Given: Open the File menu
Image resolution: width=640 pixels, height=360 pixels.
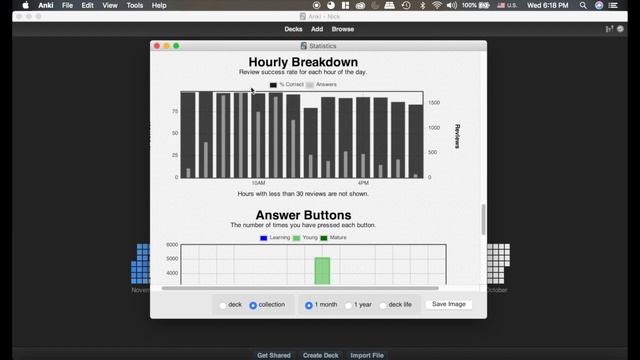Looking at the screenshot, I should pyautogui.click(x=67, y=5).
